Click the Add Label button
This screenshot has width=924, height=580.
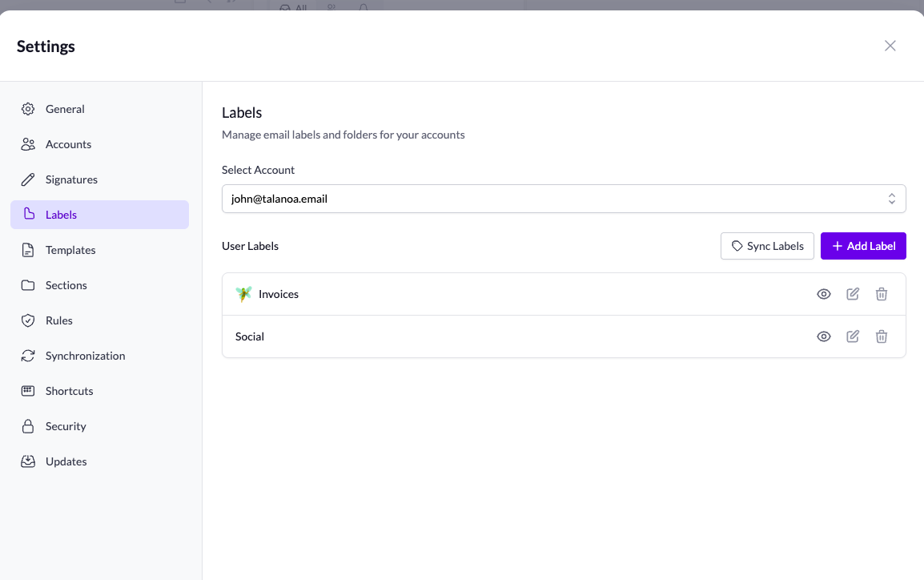point(863,246)
